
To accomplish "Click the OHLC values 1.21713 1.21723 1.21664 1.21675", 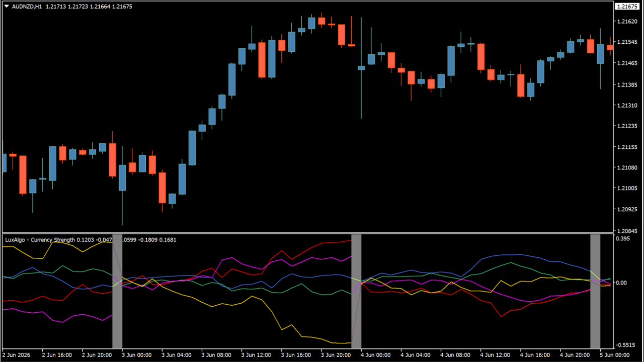I will 89,7.
